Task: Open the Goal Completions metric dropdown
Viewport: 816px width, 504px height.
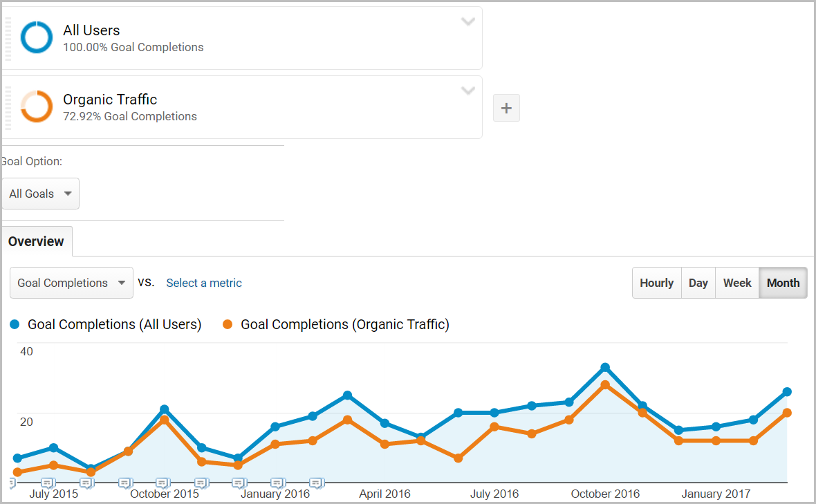Action: click(x=71, y=283)
